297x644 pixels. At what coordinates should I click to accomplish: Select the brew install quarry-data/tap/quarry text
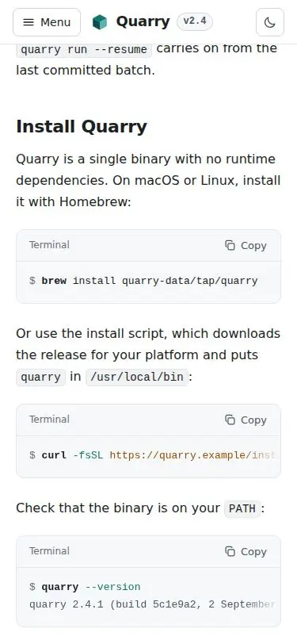click(150, 281)
